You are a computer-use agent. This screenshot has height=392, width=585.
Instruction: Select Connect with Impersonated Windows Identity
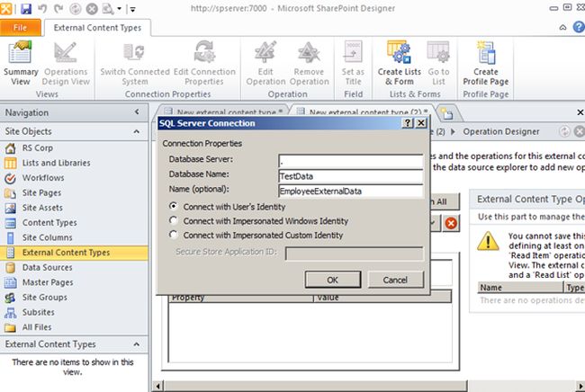click(x=173, y=220)
